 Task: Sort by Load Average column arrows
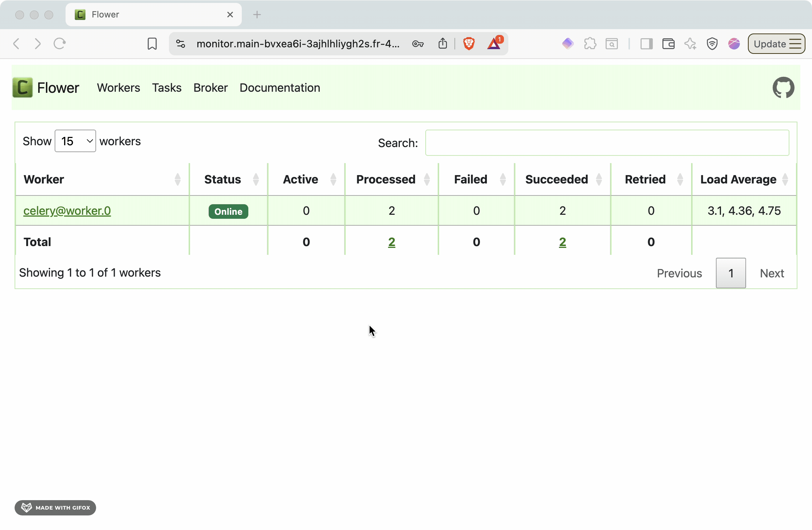click(785, 179)
